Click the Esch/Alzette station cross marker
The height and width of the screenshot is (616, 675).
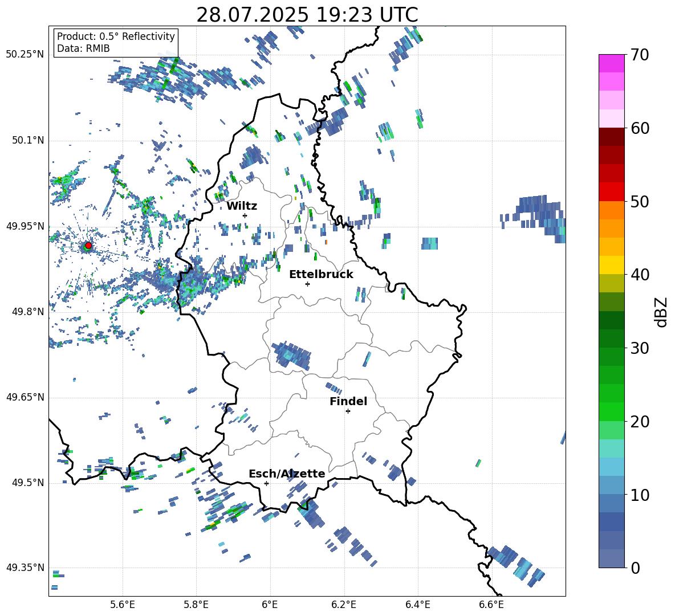pyautogui.click(x=266, y=483)
